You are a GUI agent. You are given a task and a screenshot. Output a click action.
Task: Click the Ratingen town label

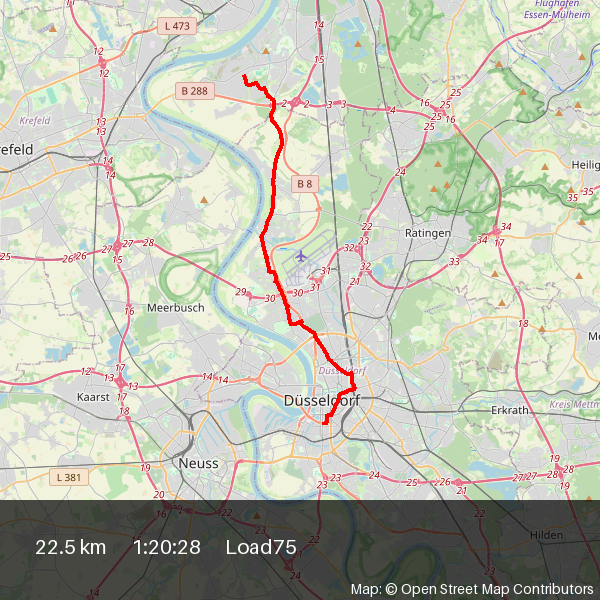[428, 233]
